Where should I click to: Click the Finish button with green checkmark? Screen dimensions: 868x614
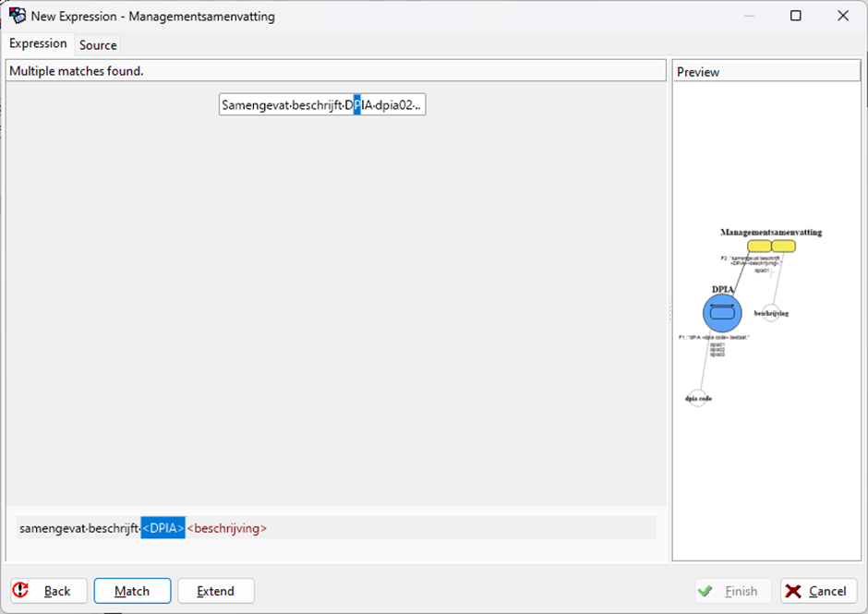[x=731, y=591]
